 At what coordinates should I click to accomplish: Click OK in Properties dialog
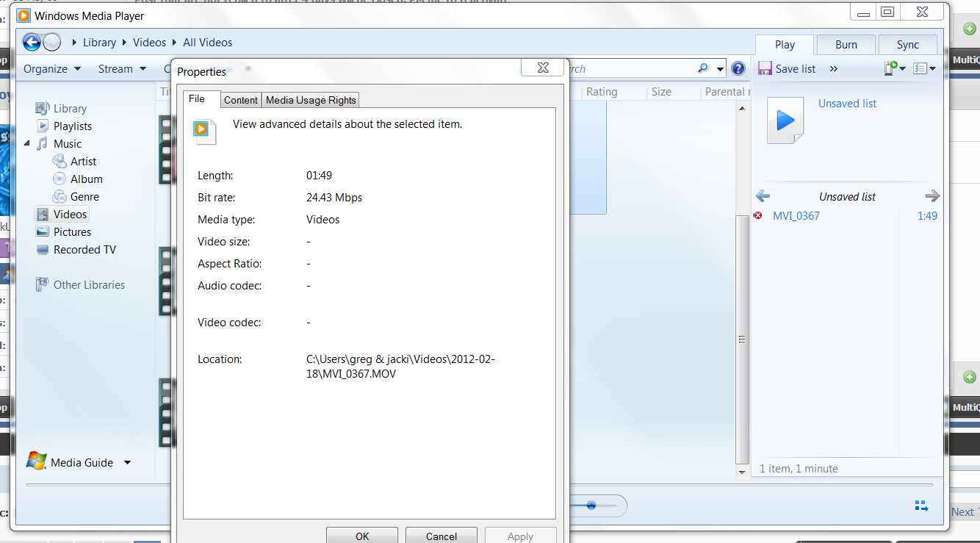tap(362, 536)
